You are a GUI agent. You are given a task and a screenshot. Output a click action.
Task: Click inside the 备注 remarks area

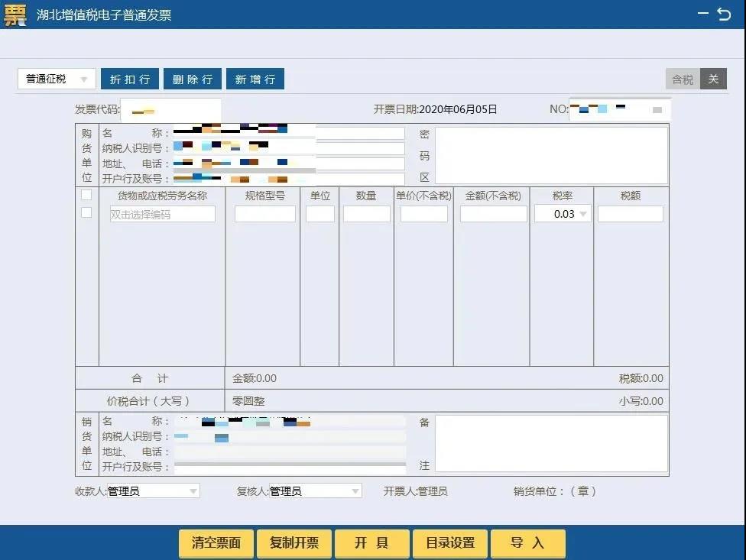click(x=552, y=443)
